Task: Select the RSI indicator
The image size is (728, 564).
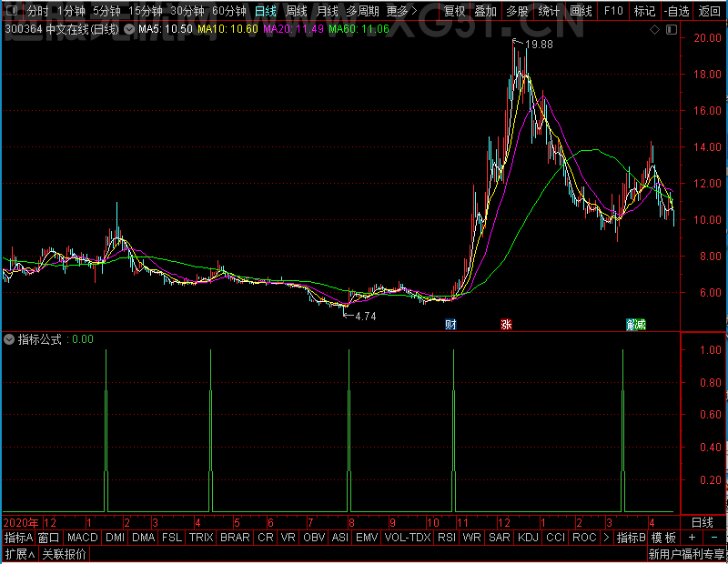Action: (447, 538)
